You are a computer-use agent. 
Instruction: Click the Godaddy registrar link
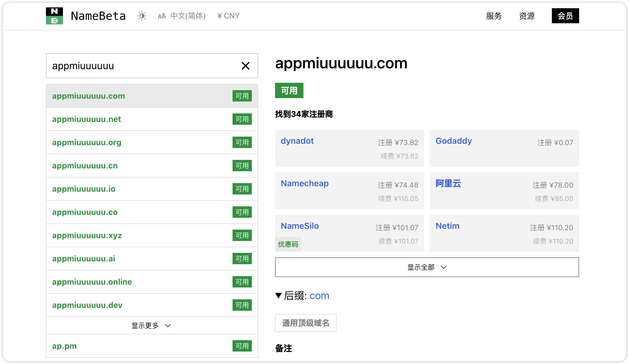[453, 141]
